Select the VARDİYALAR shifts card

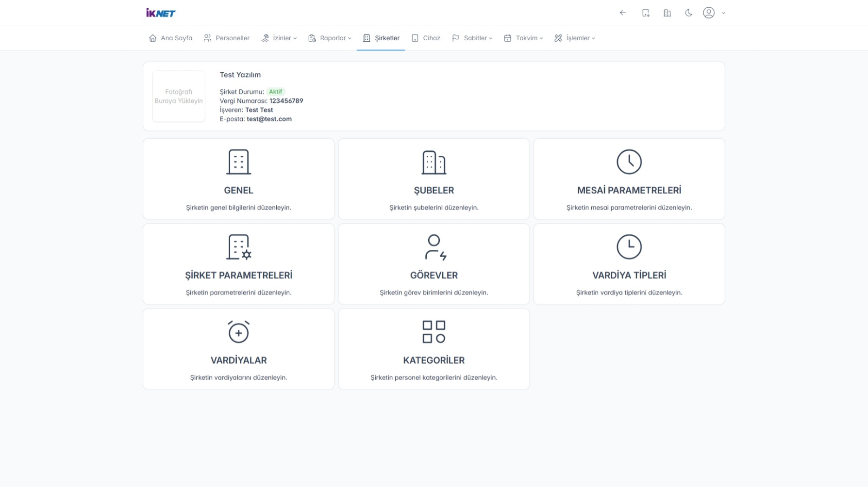(x=238, y=349)
